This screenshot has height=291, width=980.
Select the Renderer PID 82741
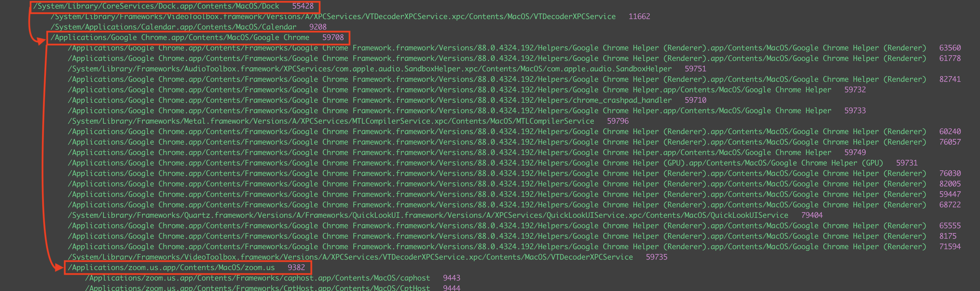(x=949, y=79)
